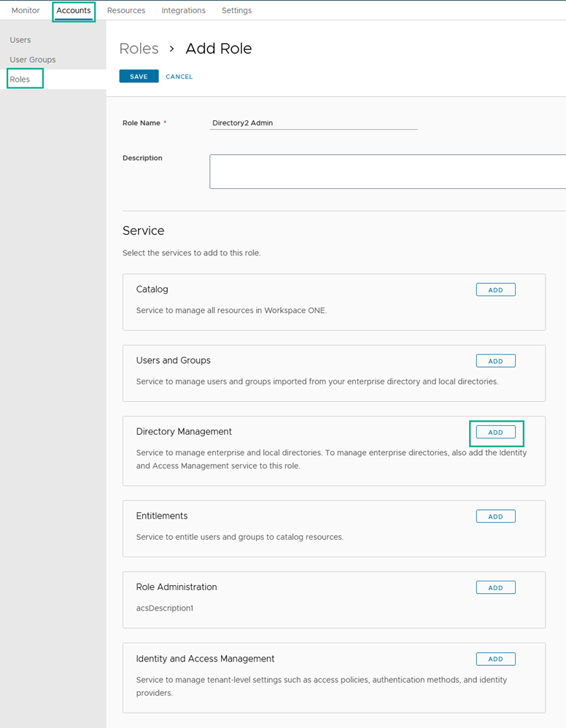The image size is (566, 728).
Task: Add the Role Administration service
Action: tap(495, 587)
